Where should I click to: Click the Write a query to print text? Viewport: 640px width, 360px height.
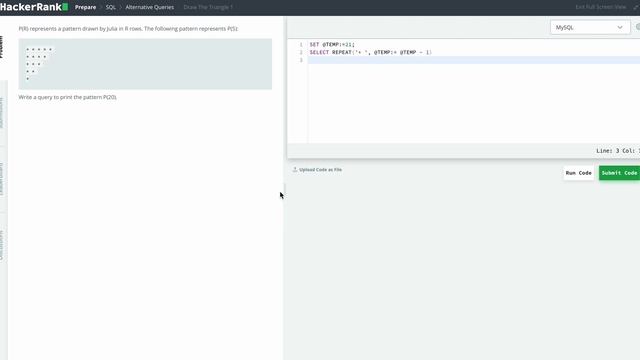tap(67, 97)
